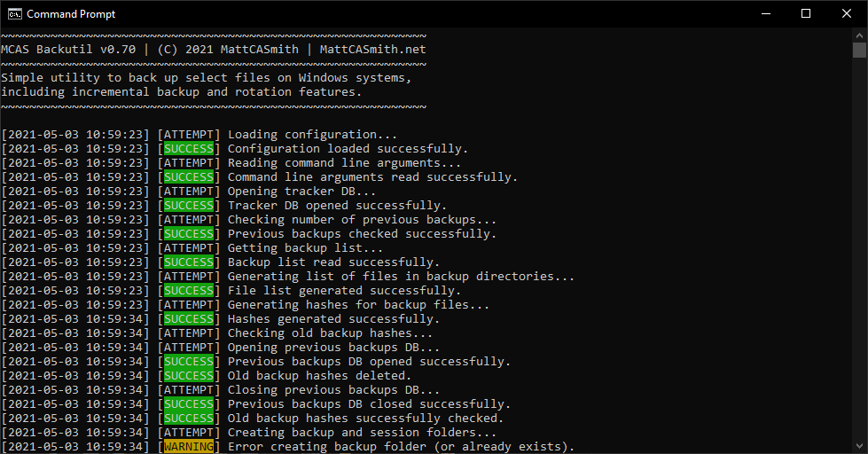Screen dimensions: 868x454
Task: Click the scrollbar down arrow
Action: (x=859, y=446)
